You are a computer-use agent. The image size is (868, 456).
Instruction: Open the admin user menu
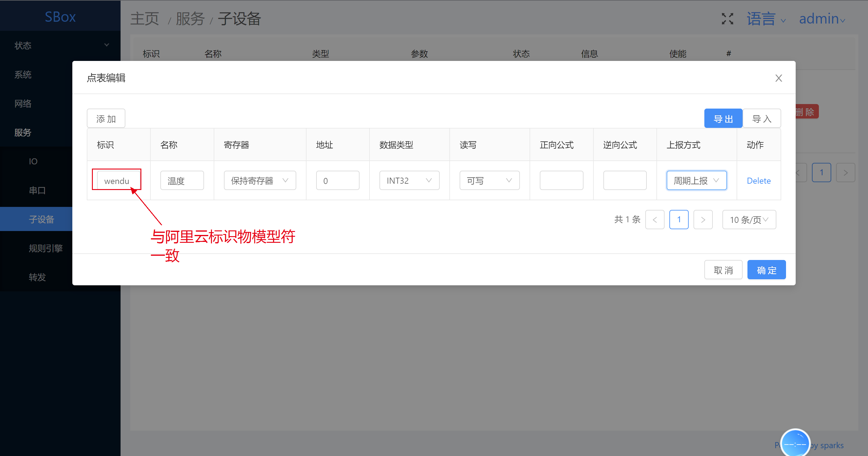[x=822, y=19]
